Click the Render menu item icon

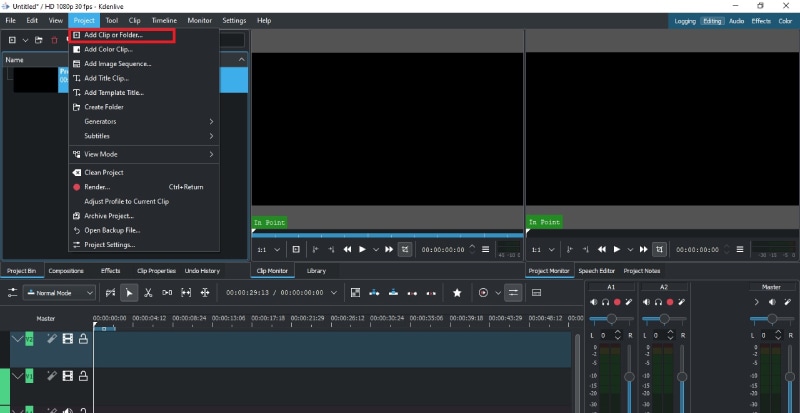(x=76, y=187)
